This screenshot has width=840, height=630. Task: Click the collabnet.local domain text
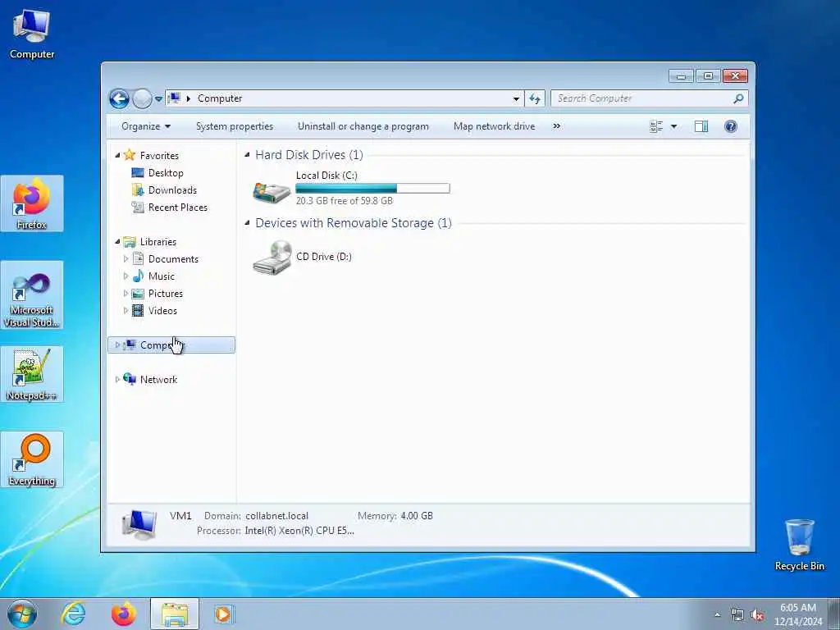coord(277,516)
